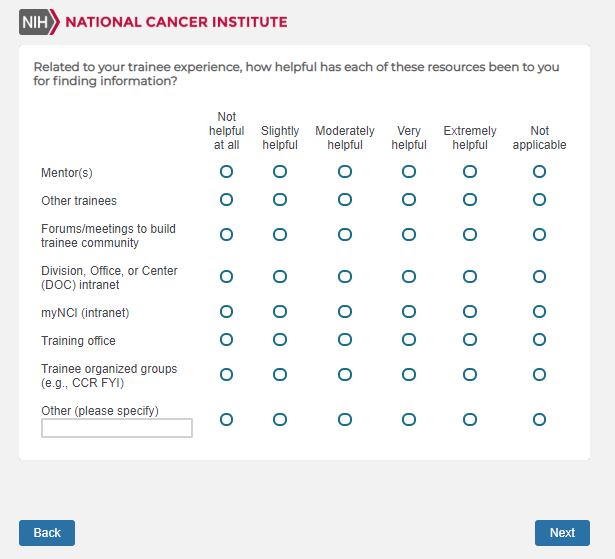Go to the Next survey page
615x559 pixels.
point(562,533)
